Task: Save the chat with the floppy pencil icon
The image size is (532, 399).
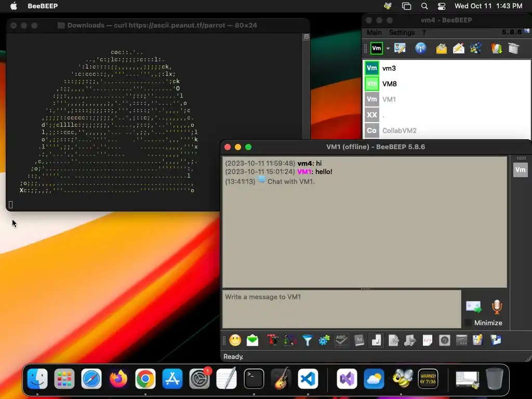Action: coord(478,340)
